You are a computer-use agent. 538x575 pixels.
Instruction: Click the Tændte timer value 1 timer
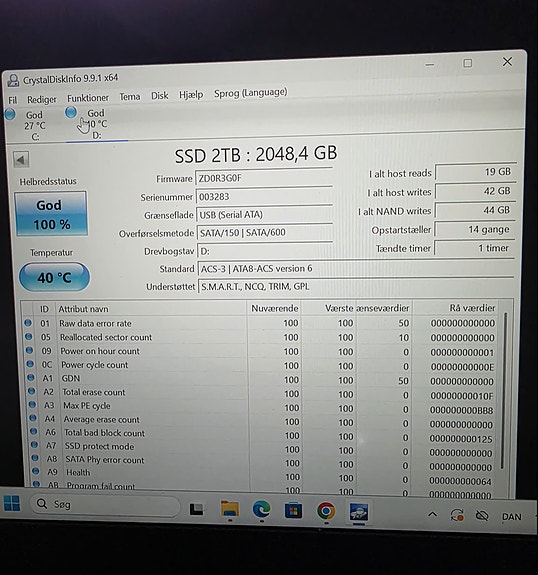point(474,248)
